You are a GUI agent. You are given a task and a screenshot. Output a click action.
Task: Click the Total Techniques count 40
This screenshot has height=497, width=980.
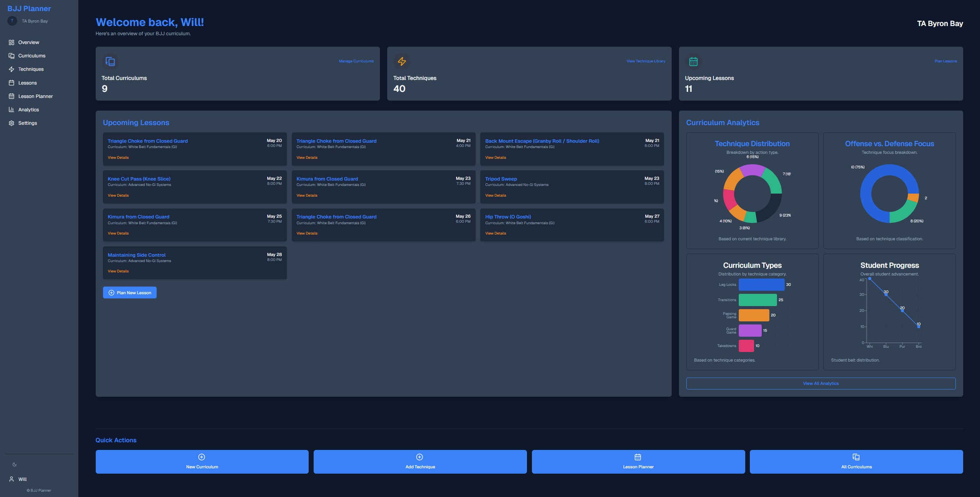pyautogui.click(x=399, y=89)
